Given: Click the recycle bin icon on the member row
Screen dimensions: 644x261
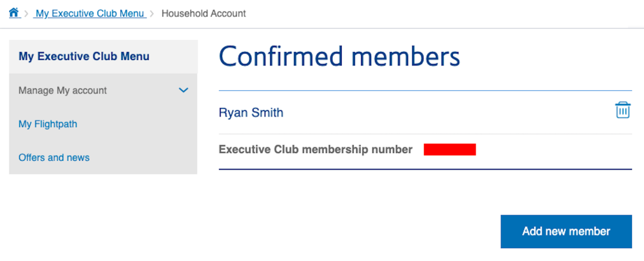Looking at the screenshot, I should coord(623,110).
